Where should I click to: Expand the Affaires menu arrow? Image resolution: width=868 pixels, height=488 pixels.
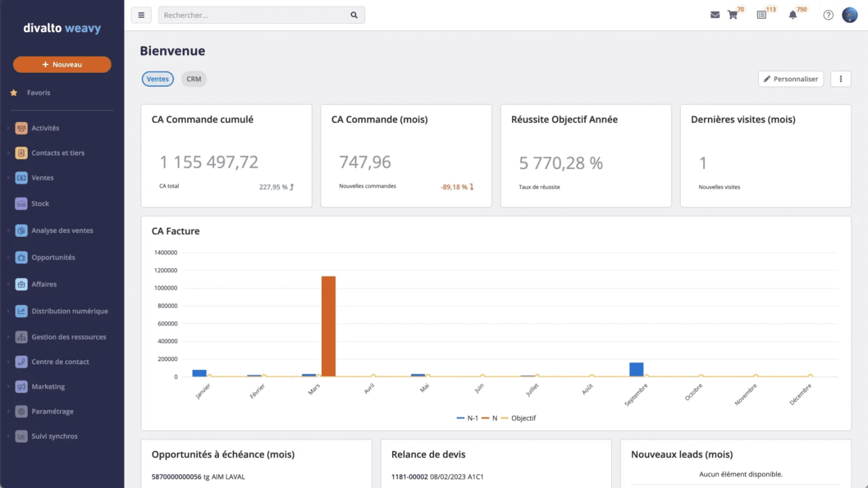point(8,284)
